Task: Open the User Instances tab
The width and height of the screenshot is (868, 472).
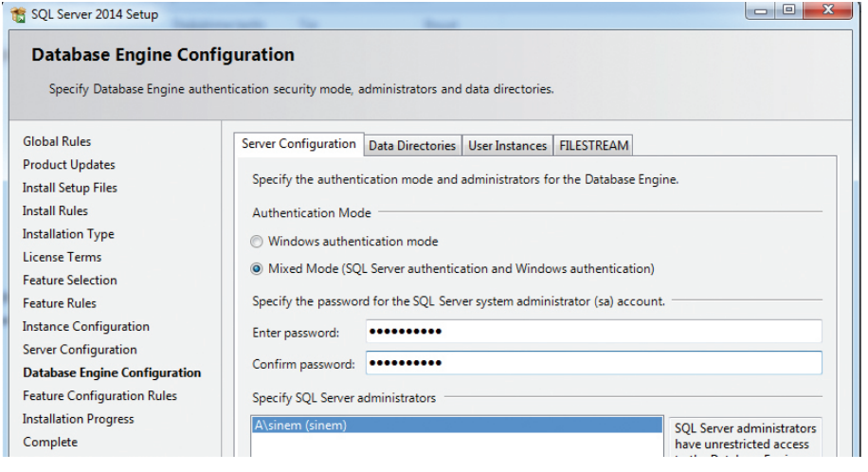Action: pos(507,146)
